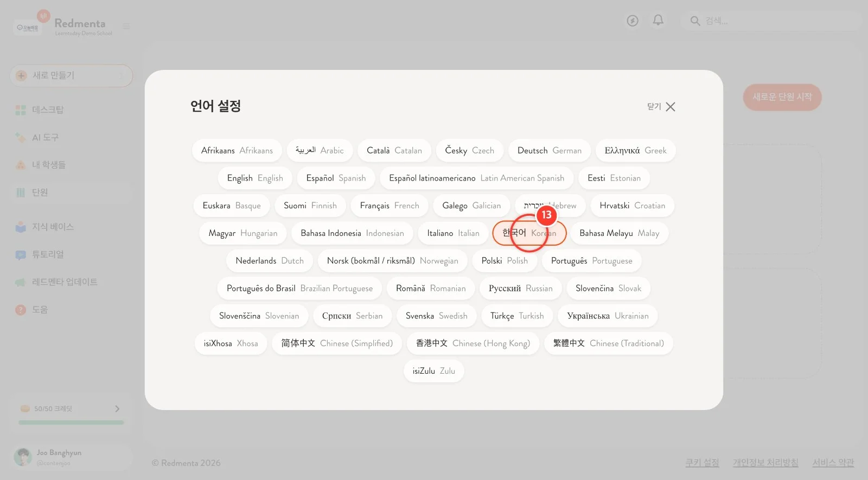Choose Eesti Estonian language
The image size is (868, 480).
[x=614, y=178]
